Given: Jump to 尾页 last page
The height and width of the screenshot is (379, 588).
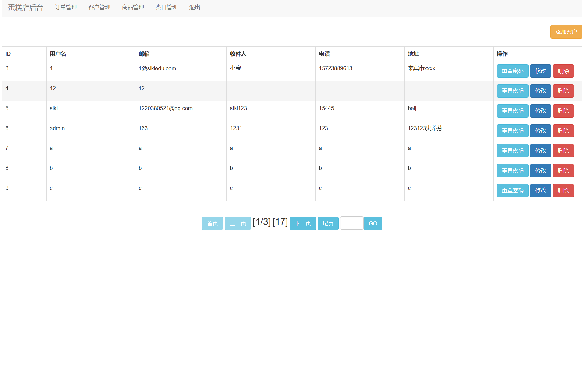Looking at the screenshot, I should [328, 223].
